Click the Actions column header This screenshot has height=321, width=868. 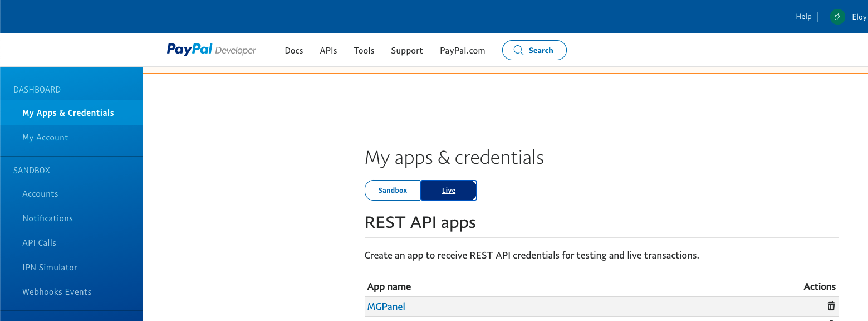[820, 286]
